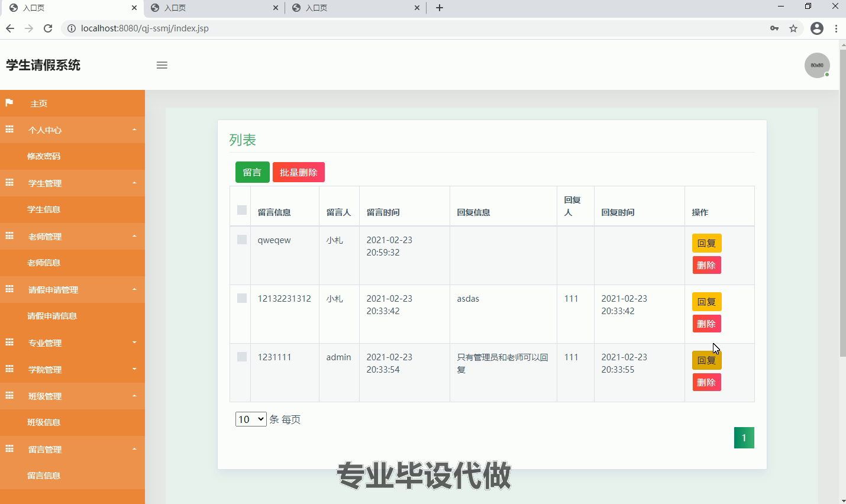Screen dimensions: 846x504
Task: Open a new browser tab
Action: point(440,8)
